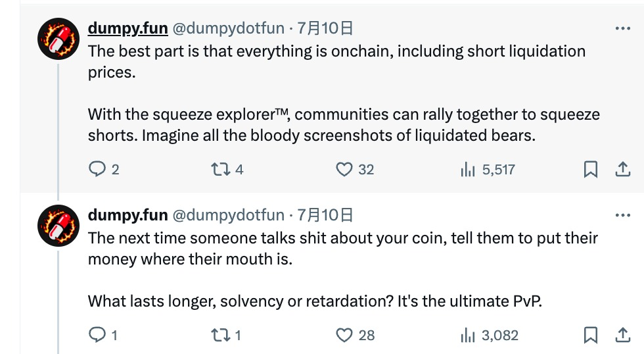Open dumpy.fun avatar on second tweet

point(58,226)
